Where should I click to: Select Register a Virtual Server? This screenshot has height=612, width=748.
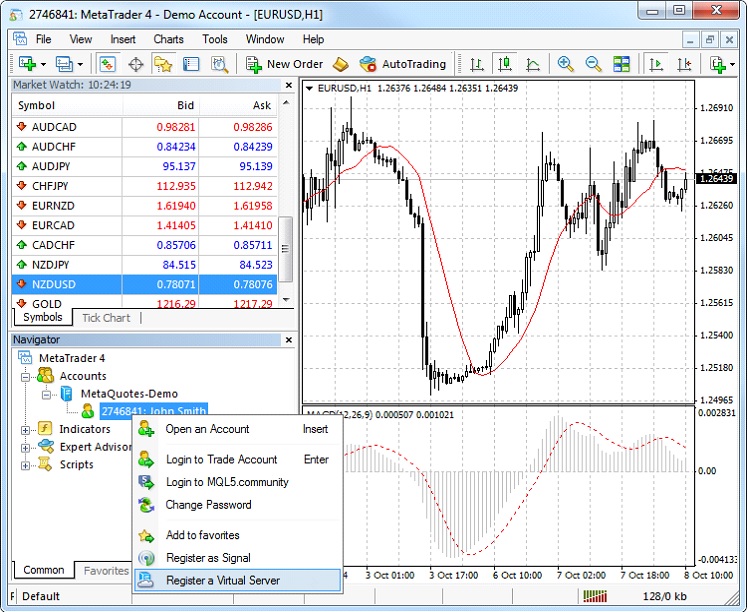point(237,581)
